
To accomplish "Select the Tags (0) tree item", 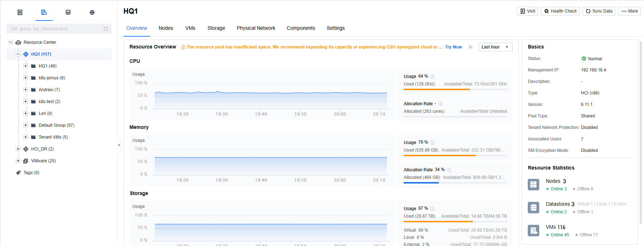I will pyautogui.click(x=32, y=173).
